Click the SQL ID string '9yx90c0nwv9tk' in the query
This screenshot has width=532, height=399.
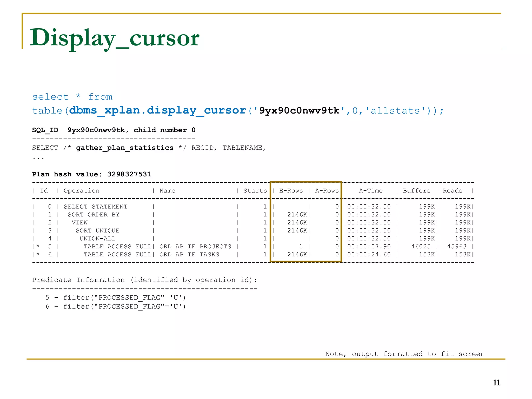[x=299, y=111]
